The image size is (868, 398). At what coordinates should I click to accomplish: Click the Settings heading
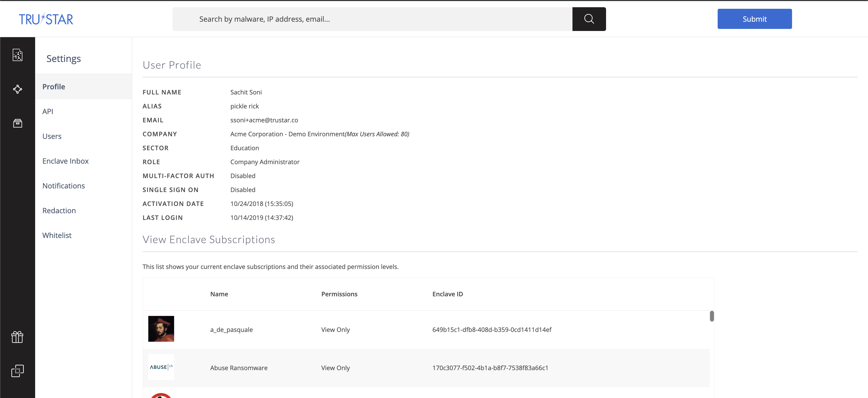point(63,59)
